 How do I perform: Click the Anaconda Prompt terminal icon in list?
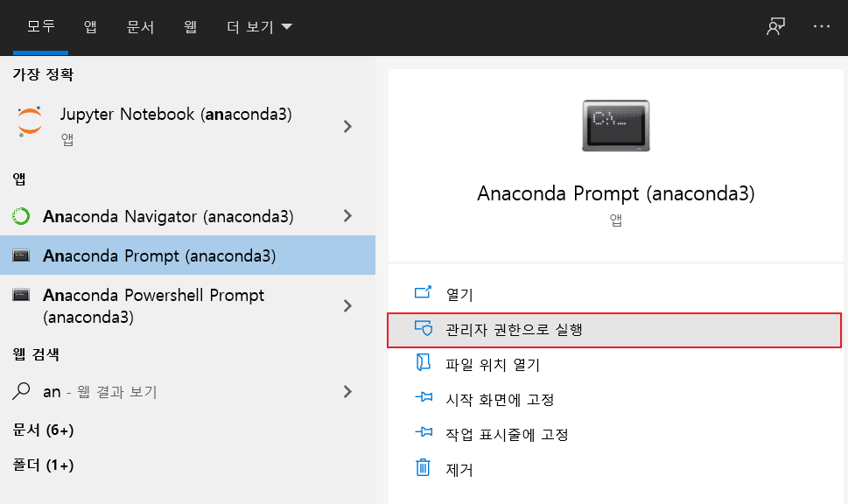click(21, 255)
